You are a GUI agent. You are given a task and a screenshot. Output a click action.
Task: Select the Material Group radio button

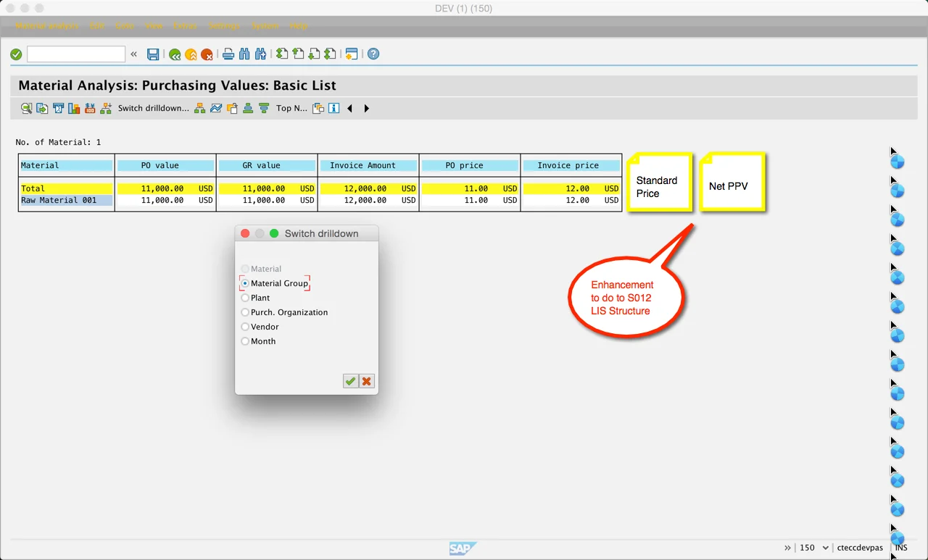pyautogui.click(x=245, y=283)
